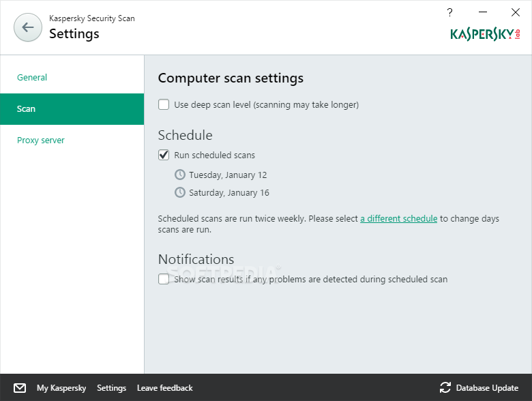Click the envelope mail icon
The image size is (532, 401).
20,388
